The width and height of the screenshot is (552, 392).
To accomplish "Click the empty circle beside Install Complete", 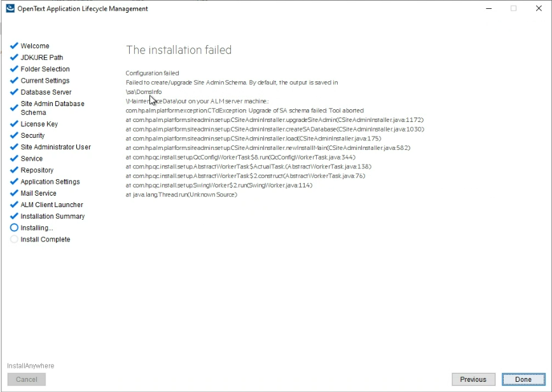I will click(x=15, y=240).
